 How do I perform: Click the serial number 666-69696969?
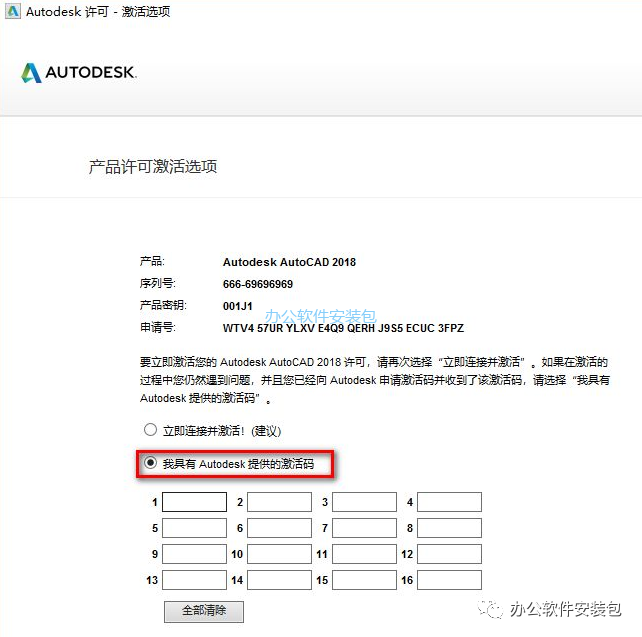pyautogui.click(x=258, y=284)
